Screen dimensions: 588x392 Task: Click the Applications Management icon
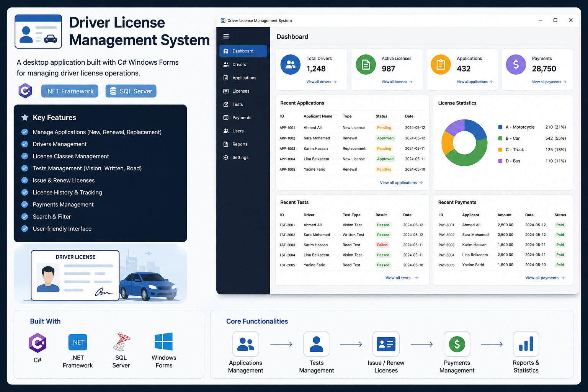(x=246, y=344)
